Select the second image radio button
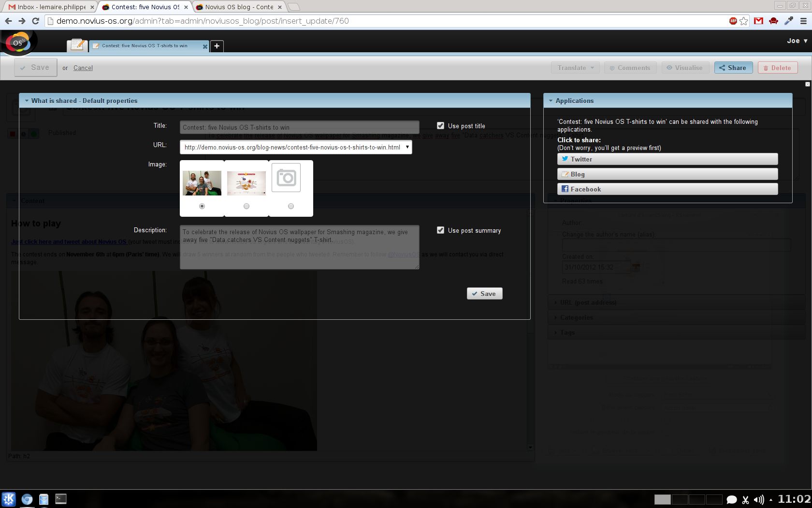The image size is (812, 508). (x=246, y=206)
